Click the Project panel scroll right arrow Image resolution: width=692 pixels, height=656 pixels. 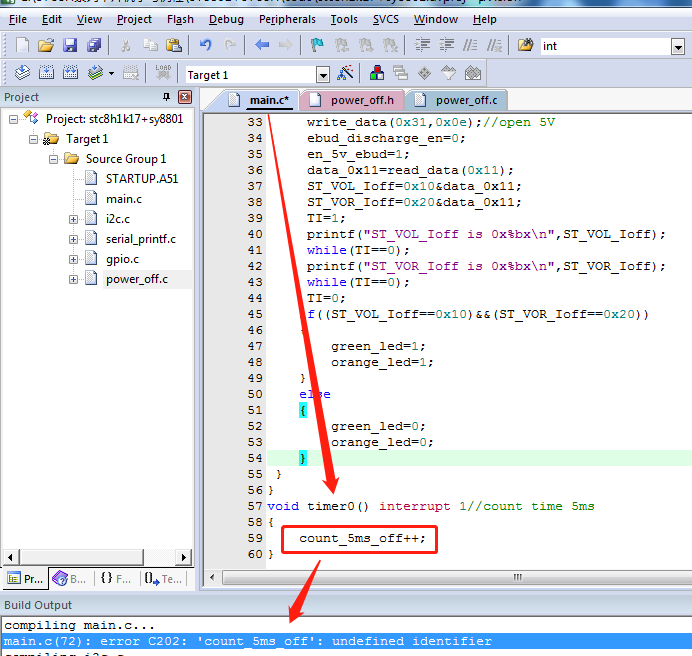coord(184,557)
